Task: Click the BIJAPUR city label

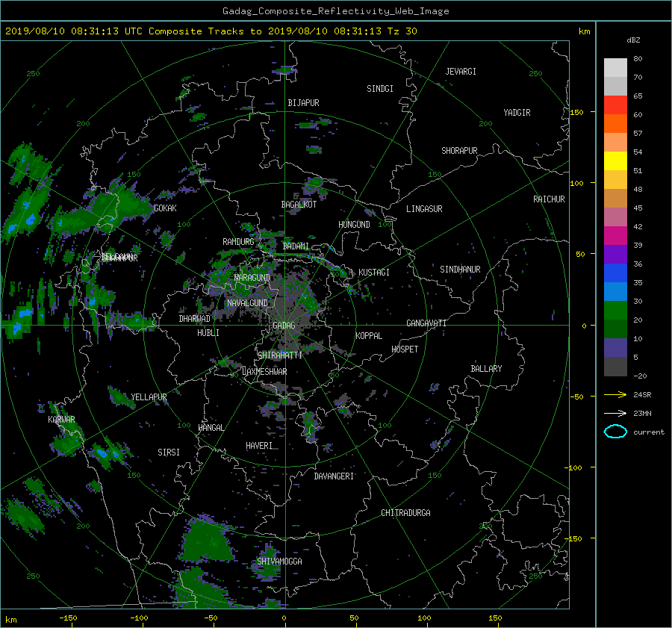Action: (x=303, y=103)
